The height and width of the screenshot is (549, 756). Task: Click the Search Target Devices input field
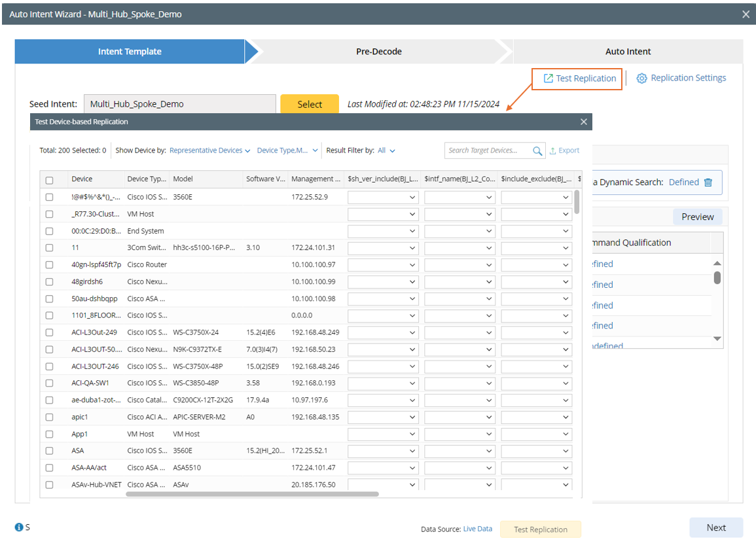click(488, 151)
